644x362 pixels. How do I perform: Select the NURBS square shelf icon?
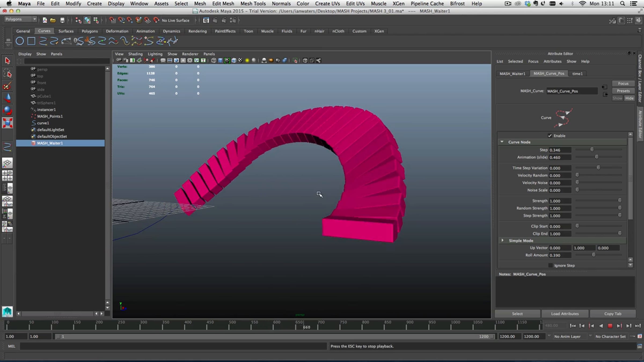tap(31, 41)
